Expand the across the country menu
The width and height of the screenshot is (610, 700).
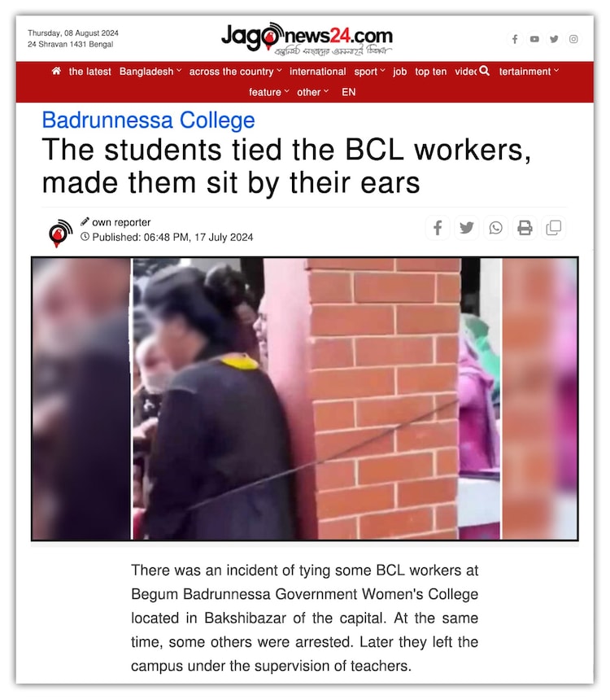pyautogui.click(x=236, y=72)
